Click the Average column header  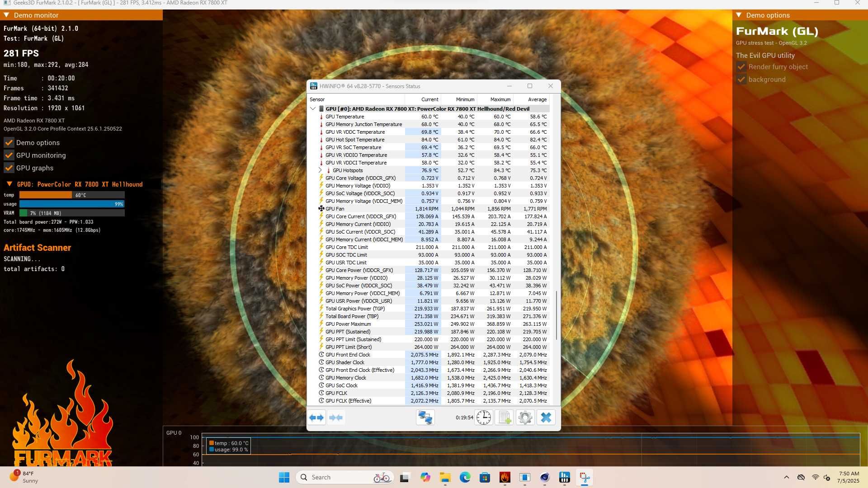[532, 99]
